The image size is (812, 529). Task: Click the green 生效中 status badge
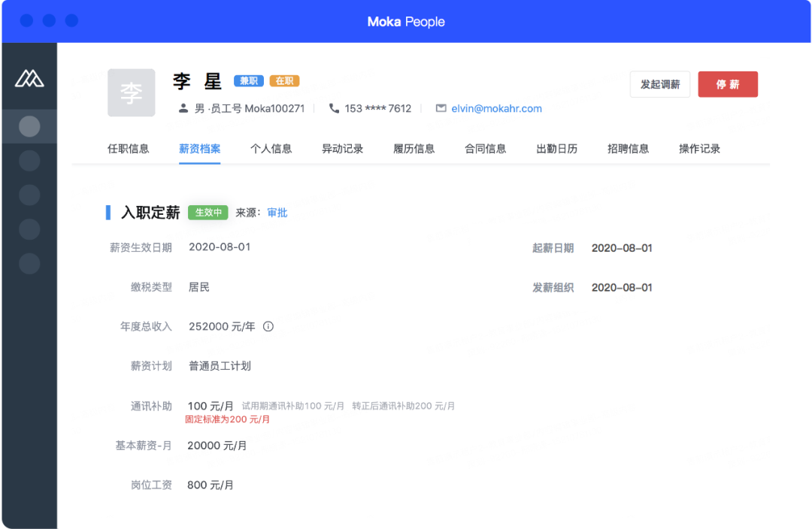(x=208, y=213)
